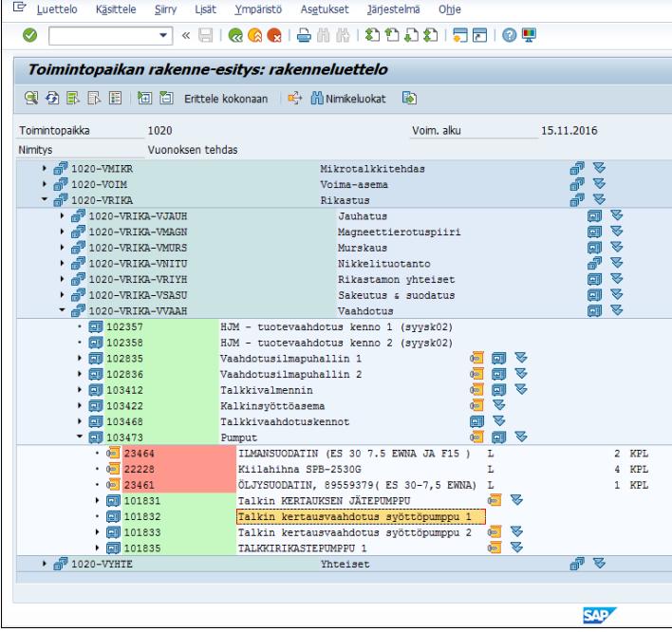The image size is (672, 632).
Task: Open the command field dropdown arrow
Action: (163, 35)
